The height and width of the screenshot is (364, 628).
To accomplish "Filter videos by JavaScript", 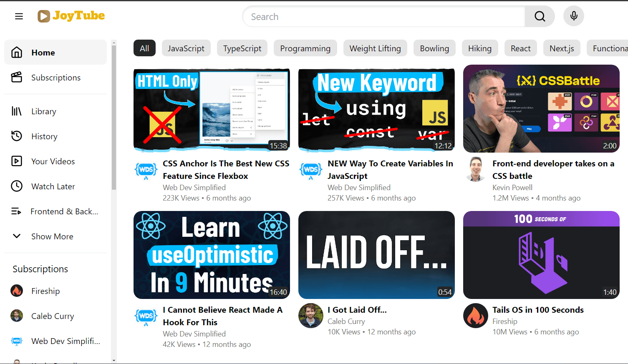I will pyautogui.click(x=186, y=48).
